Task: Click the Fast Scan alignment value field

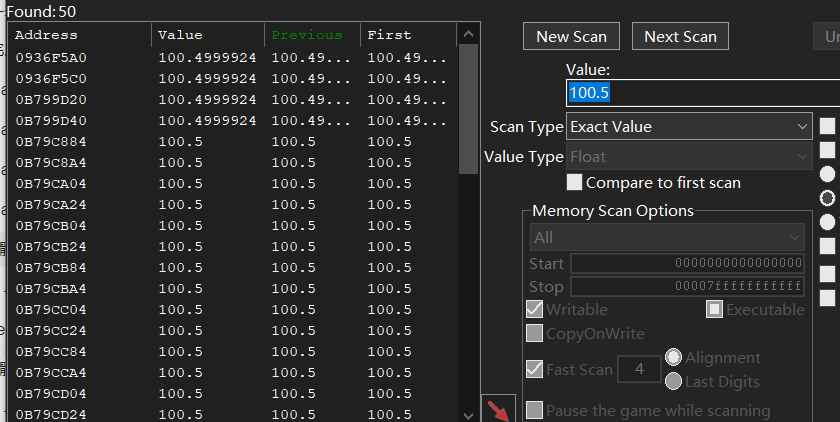Action: (x=639, y=369)
